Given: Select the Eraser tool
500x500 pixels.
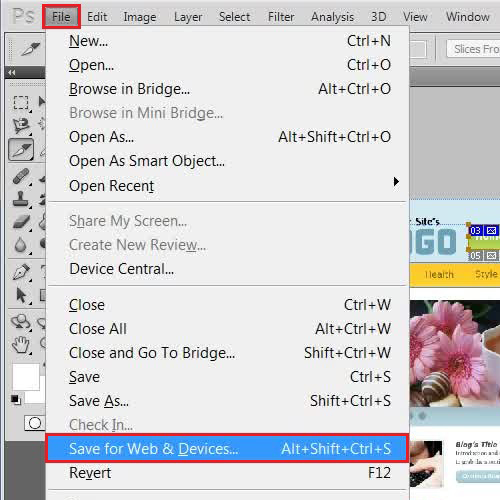Looking at the screenshot, I should (x=21, y=222).
